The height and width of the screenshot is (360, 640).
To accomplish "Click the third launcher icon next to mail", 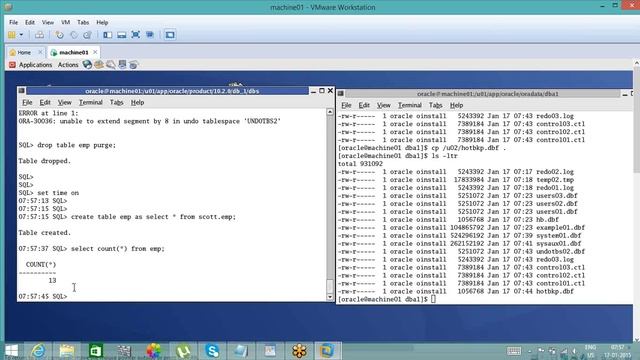I will tap(111, 64).
